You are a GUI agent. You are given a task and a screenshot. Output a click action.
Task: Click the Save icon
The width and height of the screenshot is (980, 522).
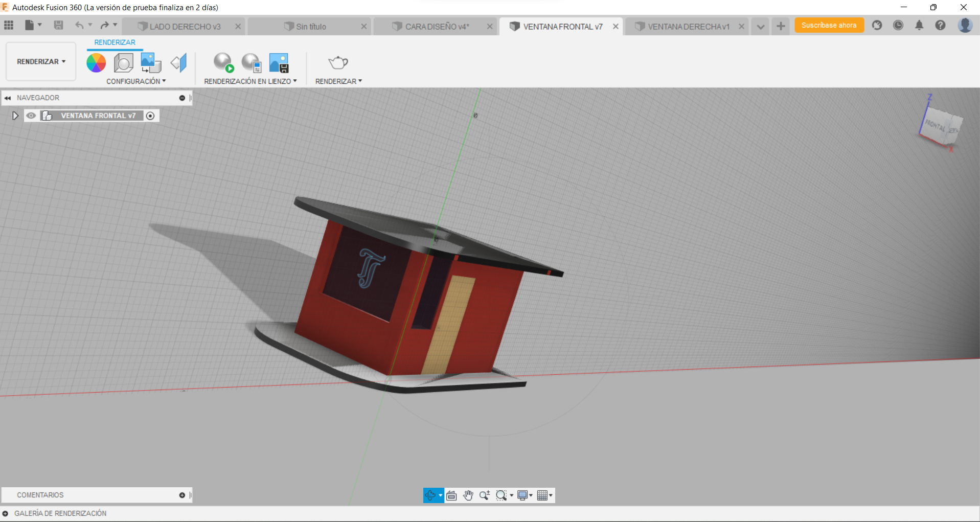[x=58, y=25]
